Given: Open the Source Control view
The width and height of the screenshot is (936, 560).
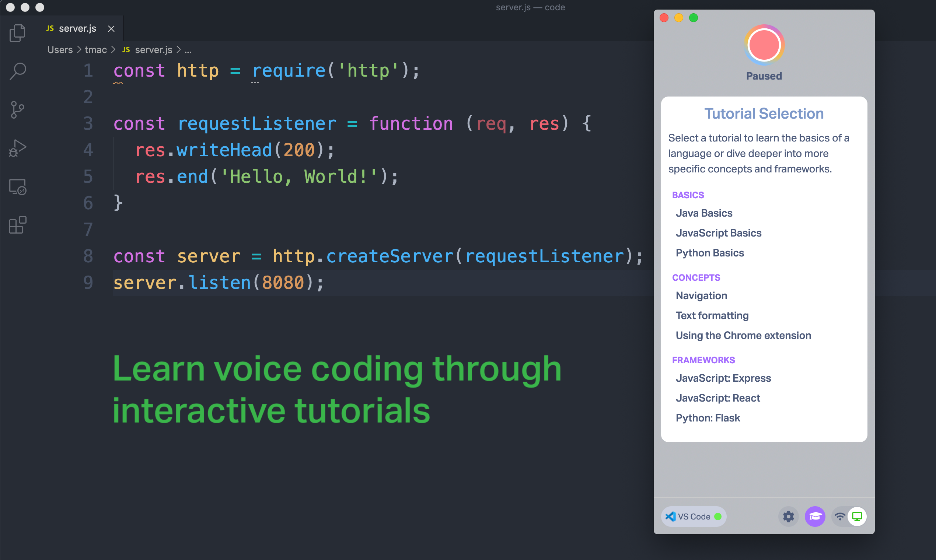Looking at the screenshot, I should (17, 110).
